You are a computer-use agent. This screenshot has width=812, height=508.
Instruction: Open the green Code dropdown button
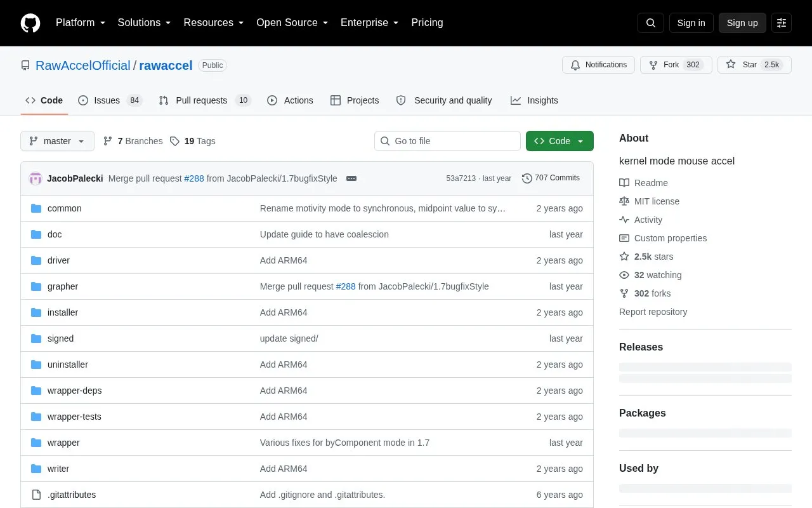point(560,141)
